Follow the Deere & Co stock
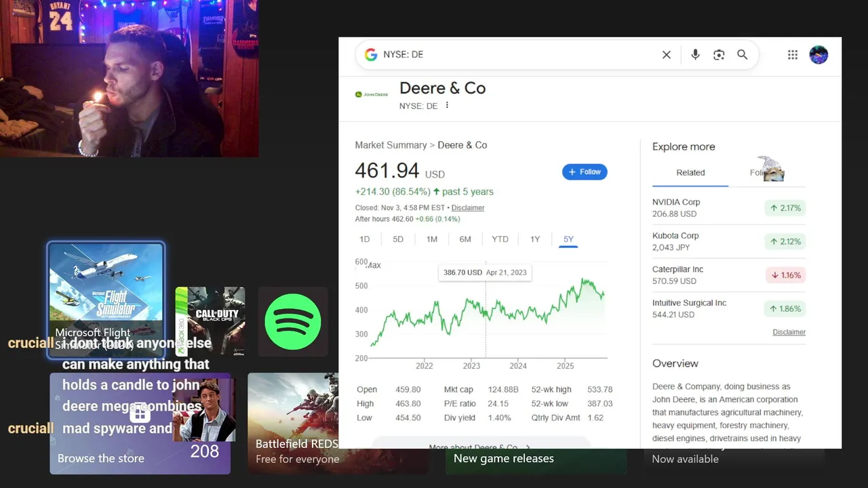Screen dimensions: 868x488 click(585, 172)
